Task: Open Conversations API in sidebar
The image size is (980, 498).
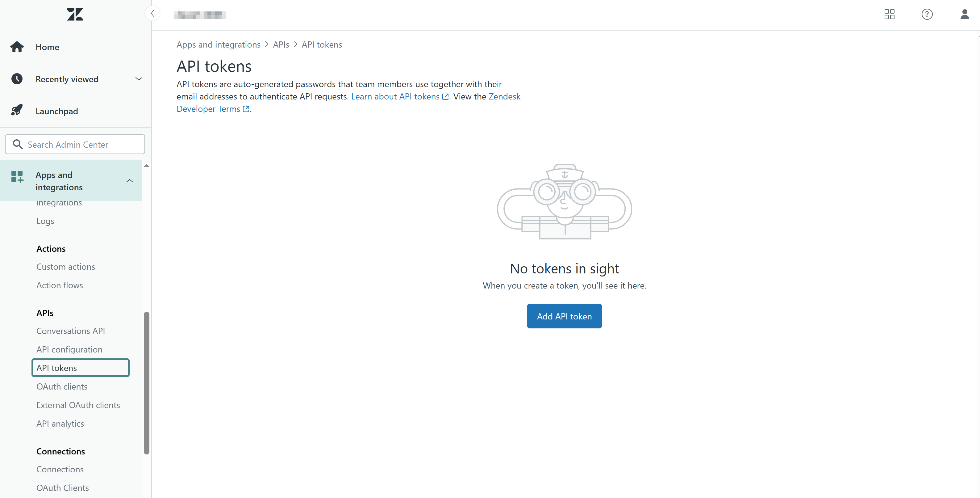Action: click(x=71, y=331)
